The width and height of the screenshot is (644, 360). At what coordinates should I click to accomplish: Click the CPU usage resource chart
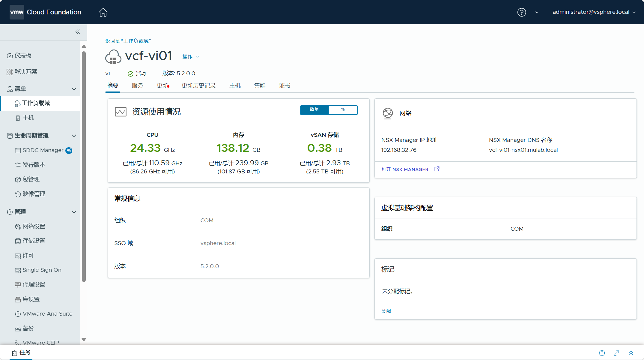click(x=151, y=153)
